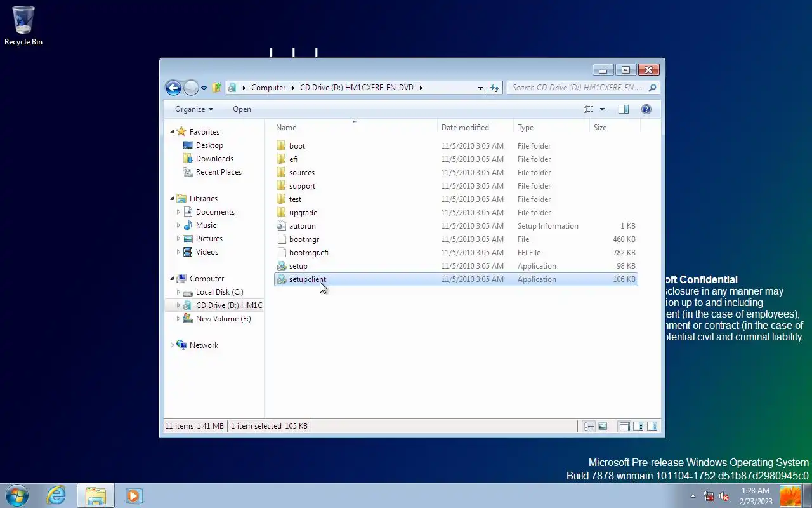Select the support folder row
Screen dimensions: 812x508
tap(455, 186)
